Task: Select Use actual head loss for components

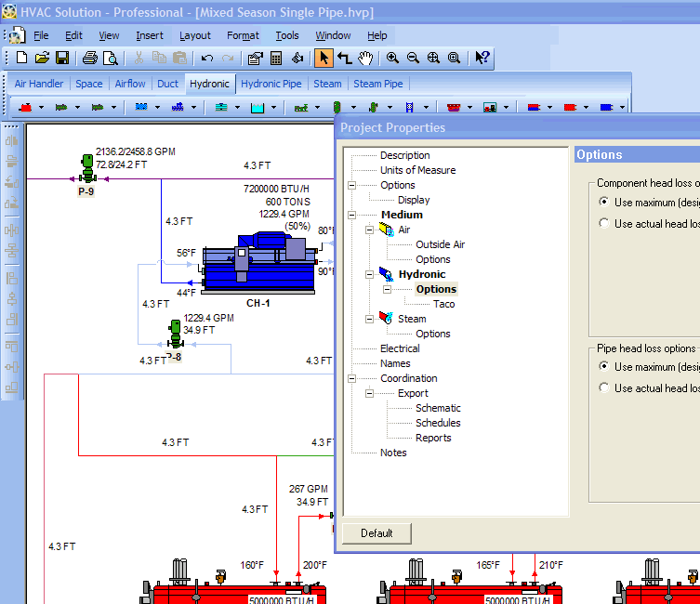Action: pyautogui.click(x=604, y=223)
